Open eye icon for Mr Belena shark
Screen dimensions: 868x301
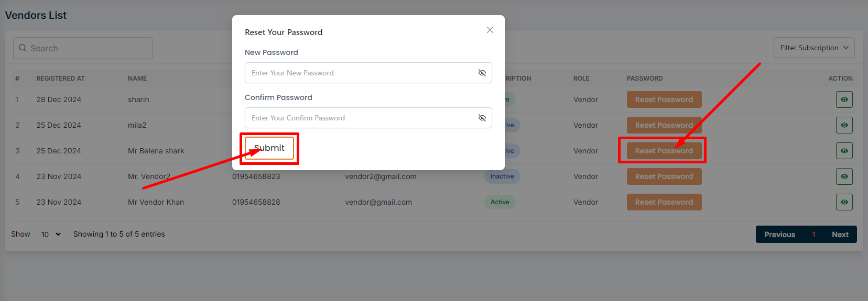coord(844,151)
